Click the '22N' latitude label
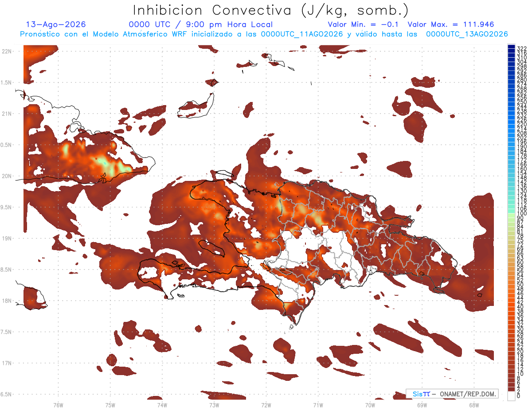The width and height of the screenshot is (532, 411). pyautogui.click(x=7, y=51)
